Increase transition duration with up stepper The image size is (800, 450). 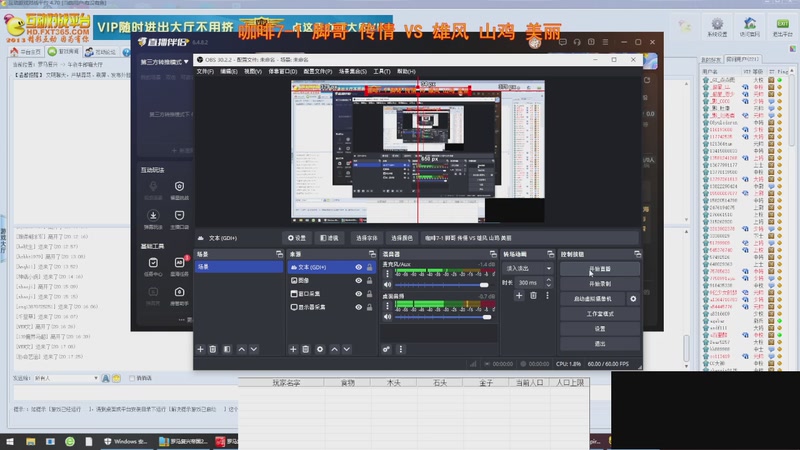pyautogui.click(x=548, y=280)
